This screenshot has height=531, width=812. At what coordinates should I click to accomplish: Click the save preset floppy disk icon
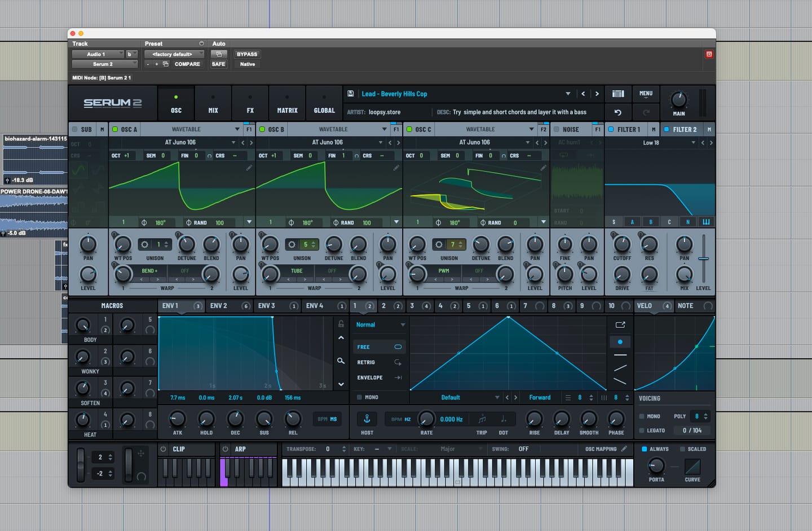pos(351,94)
